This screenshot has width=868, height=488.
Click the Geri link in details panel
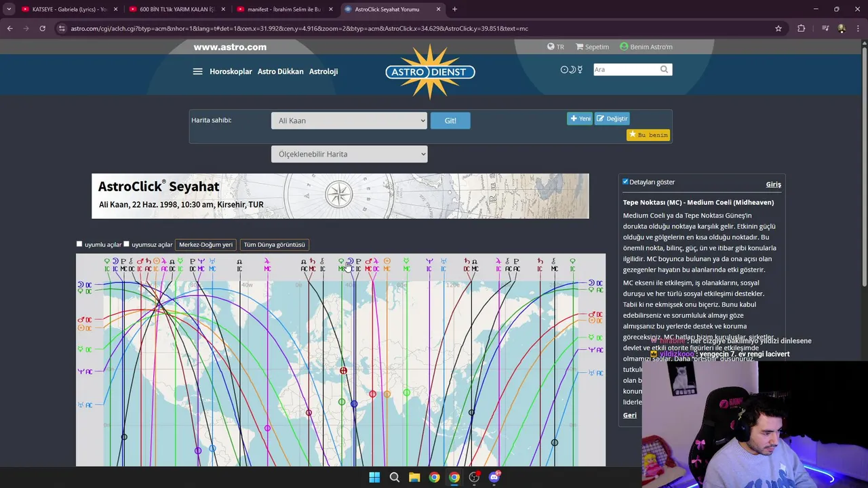[x=630, y=415]
